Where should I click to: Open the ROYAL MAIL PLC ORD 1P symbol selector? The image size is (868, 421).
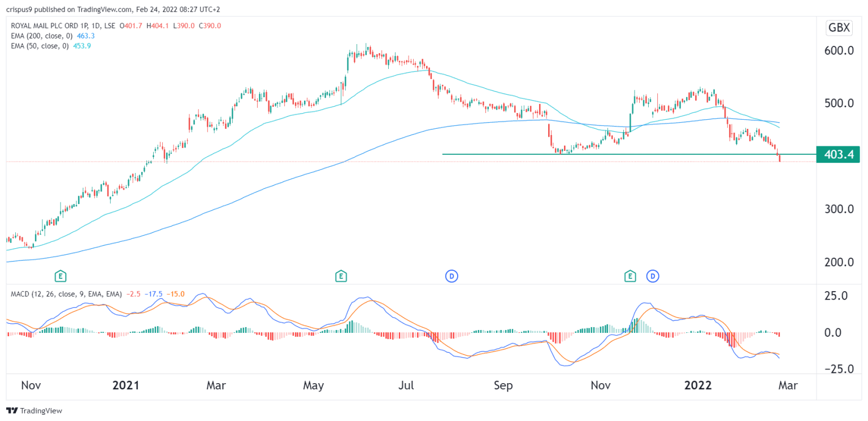click(51, 25)
